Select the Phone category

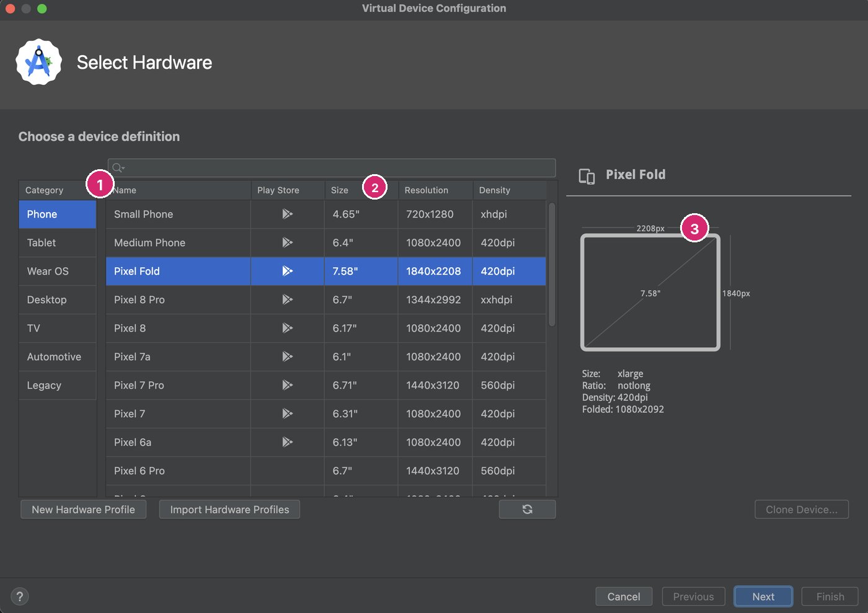(x=58, y=214)
